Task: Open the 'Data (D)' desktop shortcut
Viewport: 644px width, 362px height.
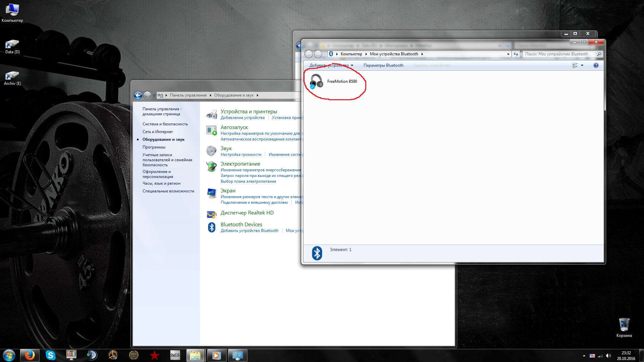Action: (12, 47)
